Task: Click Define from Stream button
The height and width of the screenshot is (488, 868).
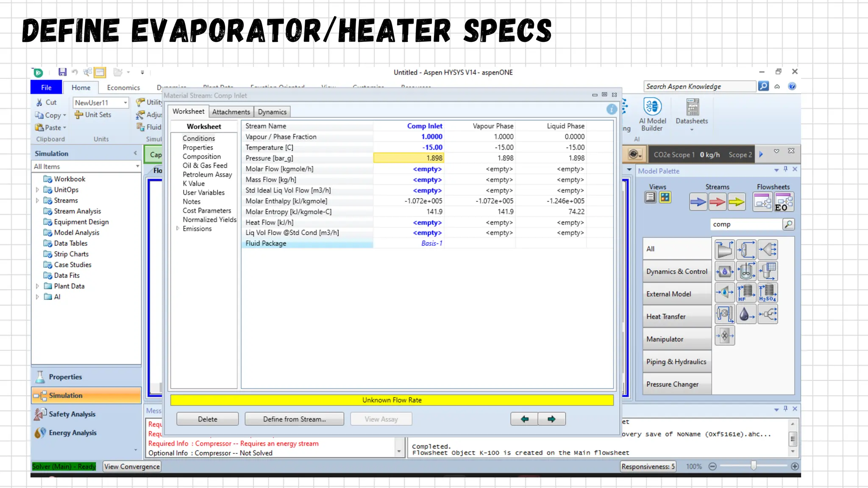Action: coord(294,419)
